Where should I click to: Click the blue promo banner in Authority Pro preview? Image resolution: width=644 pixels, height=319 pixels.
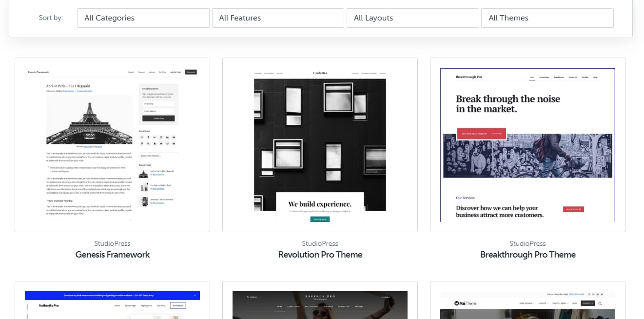(112, 295)
